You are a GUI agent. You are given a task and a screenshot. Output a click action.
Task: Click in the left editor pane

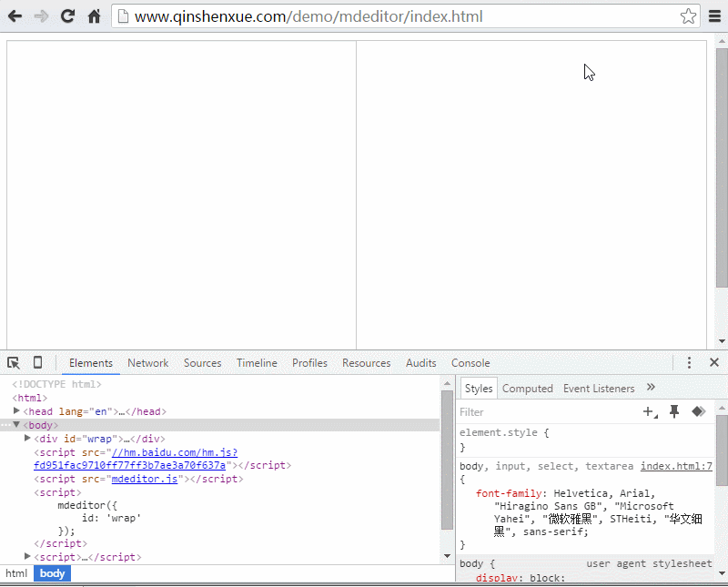pyautogui.click(x=181, y=195)
